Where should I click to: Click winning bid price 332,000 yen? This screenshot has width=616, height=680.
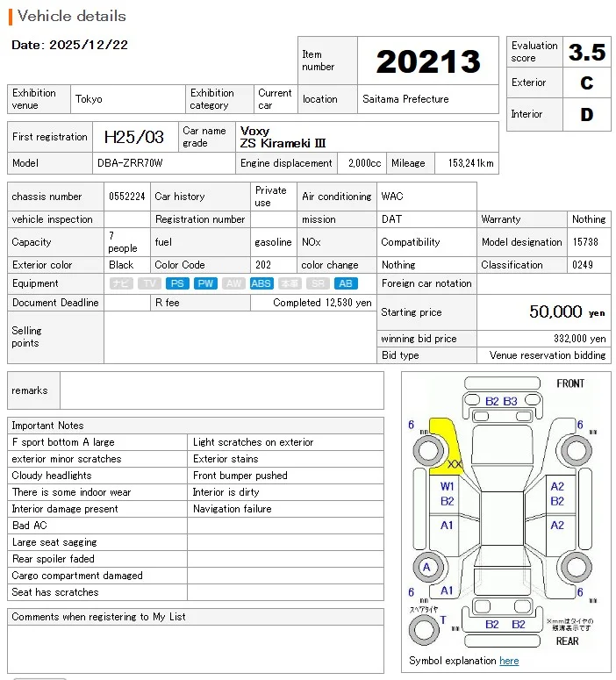tap(579, 339)
